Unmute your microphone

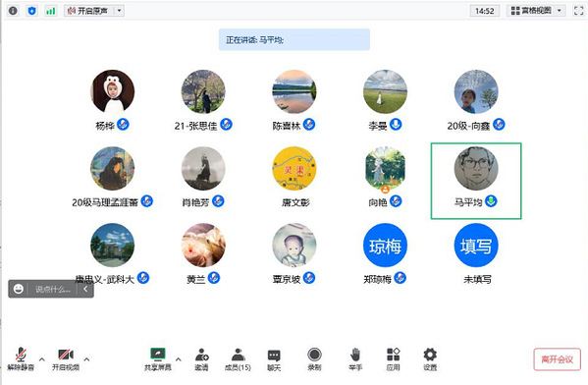pyautogui.click(x=21, y=359)
